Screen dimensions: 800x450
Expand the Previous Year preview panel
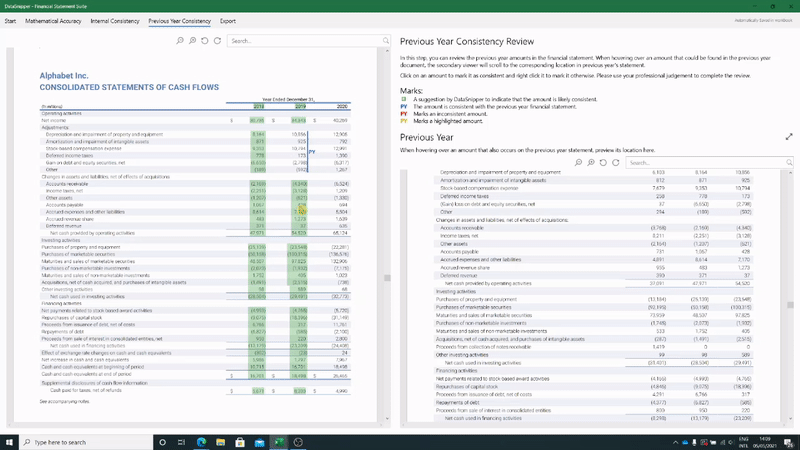789,137
